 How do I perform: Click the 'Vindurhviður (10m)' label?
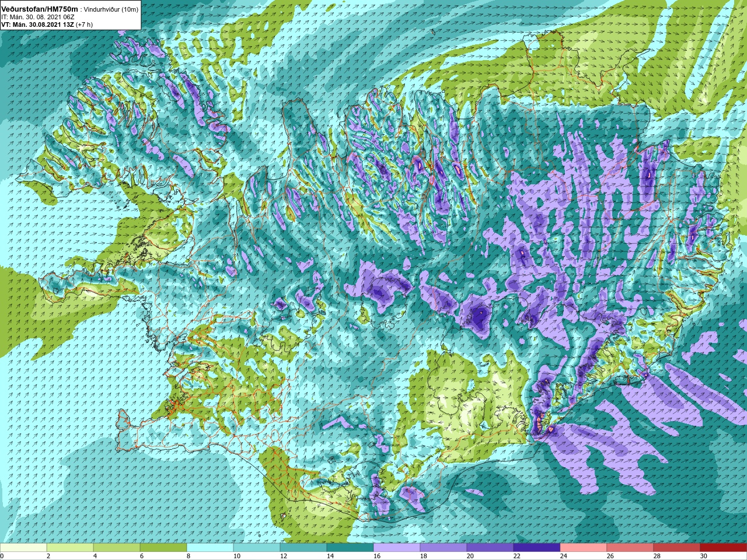111,9
